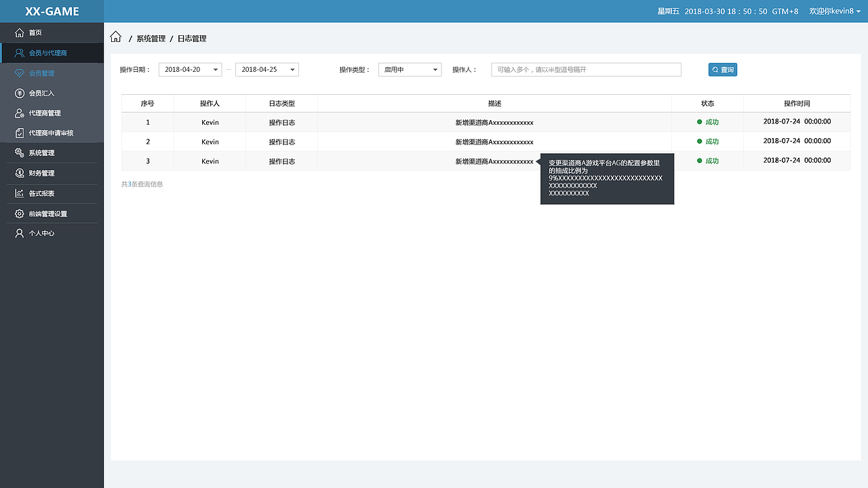Click the breadcrumb home icon
Viewport: 868px width, 488px height.
click(116, 37)
